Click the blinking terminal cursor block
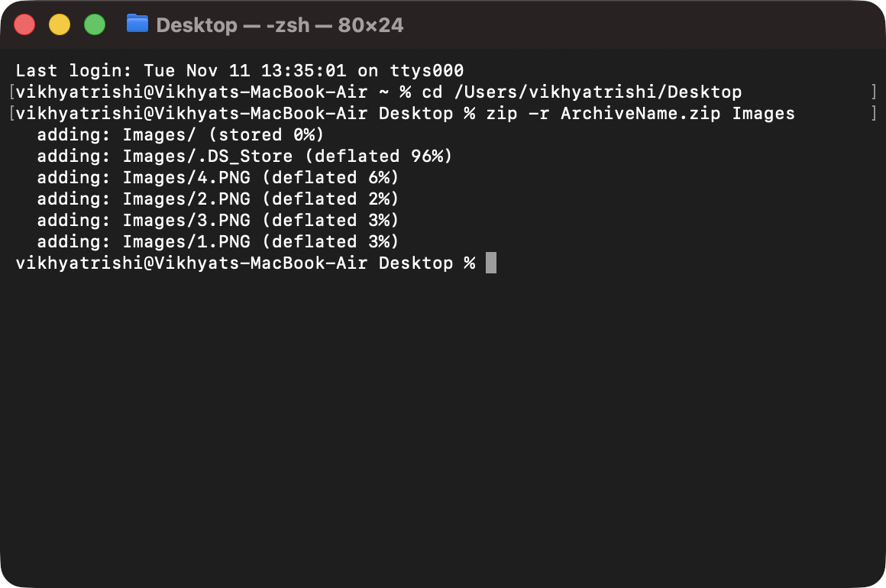This screenshot has width=886, height=588. click(x=490, y=263)
